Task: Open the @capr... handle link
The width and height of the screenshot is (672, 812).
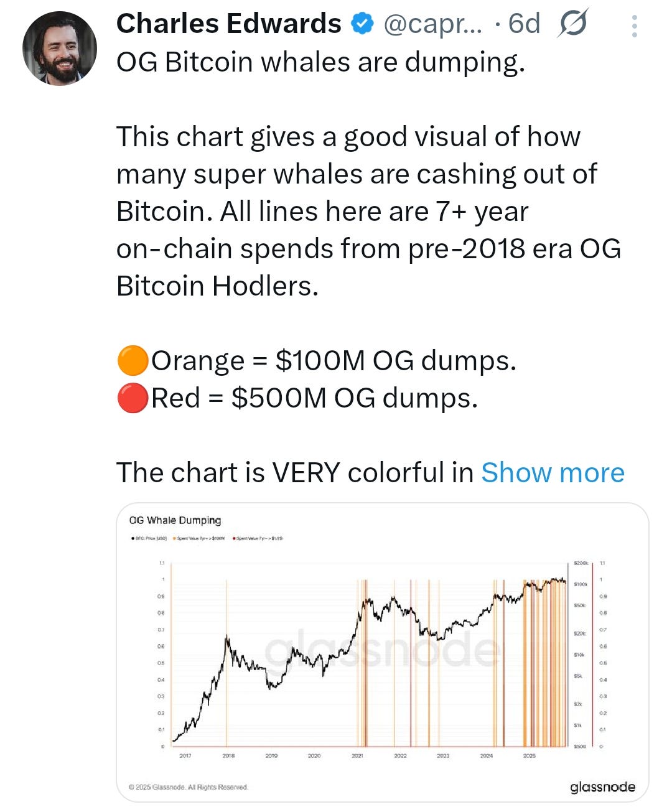Action: coord(432,25)
